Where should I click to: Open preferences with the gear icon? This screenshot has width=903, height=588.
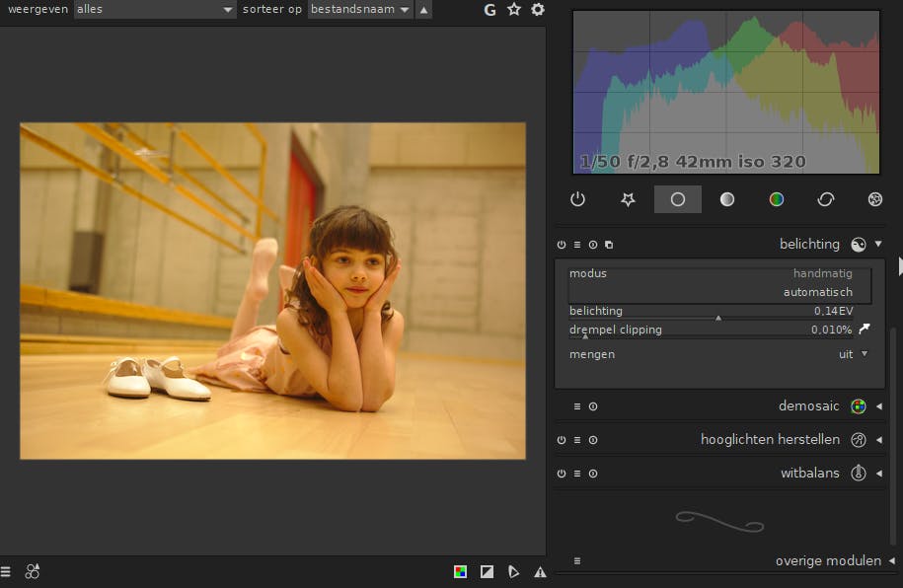(538, 10)
